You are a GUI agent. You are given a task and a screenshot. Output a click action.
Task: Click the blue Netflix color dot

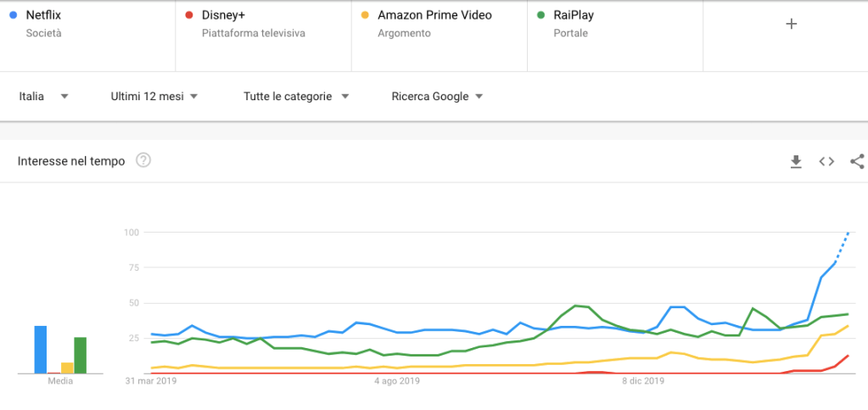11,14
